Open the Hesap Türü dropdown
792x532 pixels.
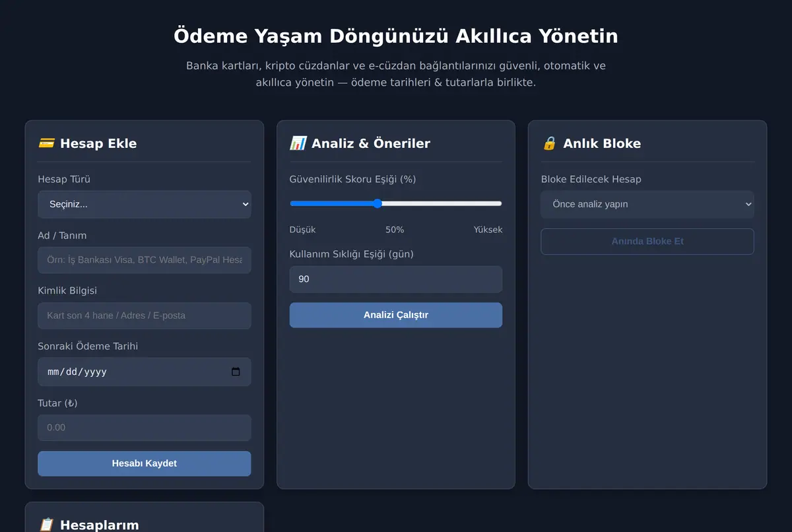[144, 204]
